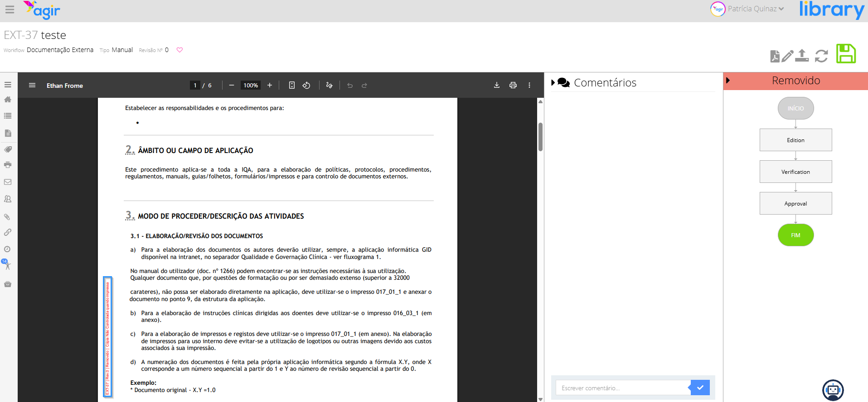The height and width of the screenshot is (402, 868).
Task: Click the library logo
Action: tap(832, 10)
